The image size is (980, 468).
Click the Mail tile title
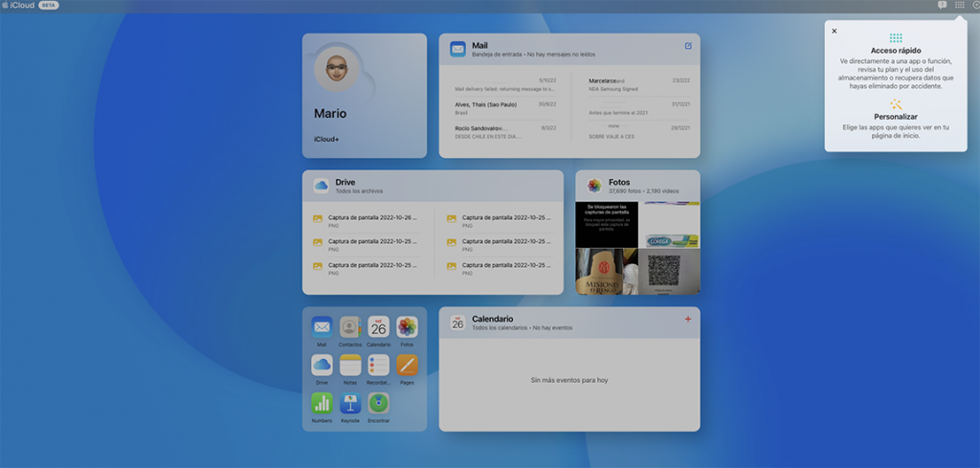click(x=480, y=46)
